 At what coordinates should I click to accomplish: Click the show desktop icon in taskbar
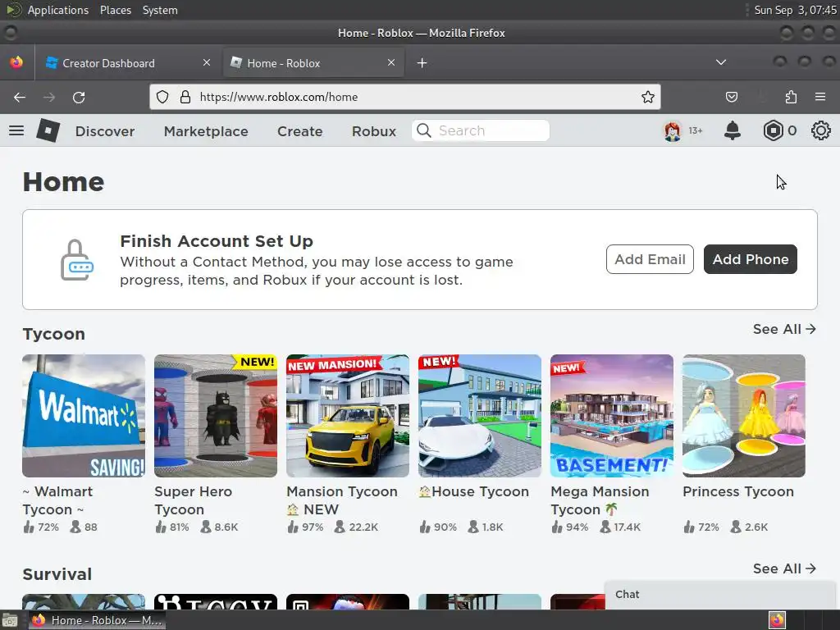coord(10,621)
